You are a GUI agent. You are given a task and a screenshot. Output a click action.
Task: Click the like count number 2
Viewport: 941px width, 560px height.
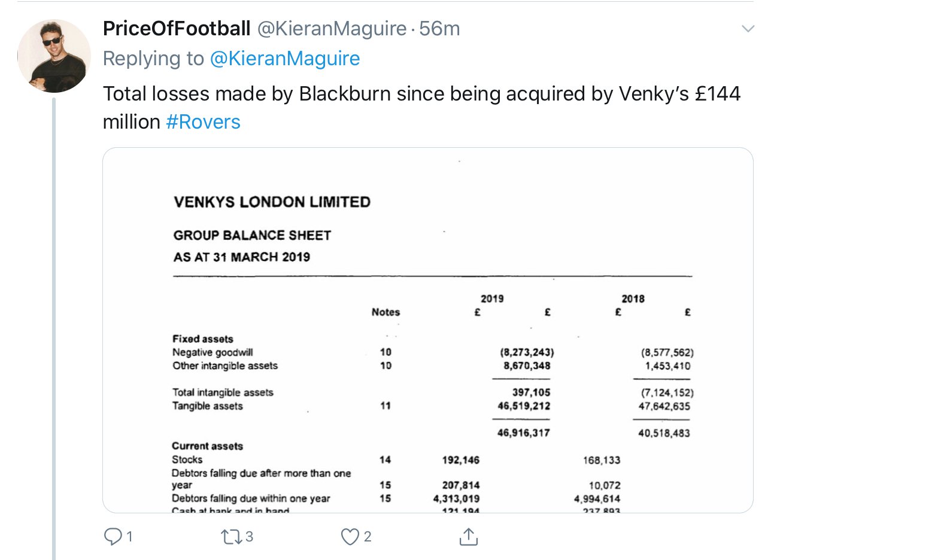[368, 537]
